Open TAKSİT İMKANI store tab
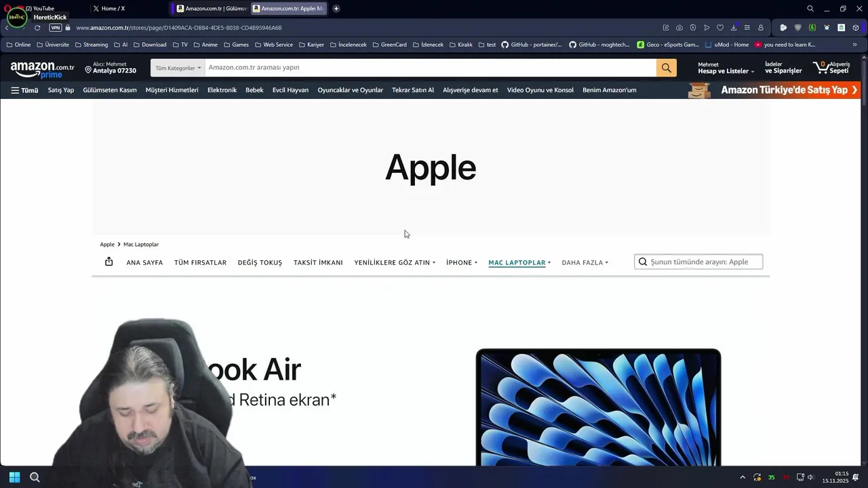Viewport: 868px width, 488px height. 318,262
